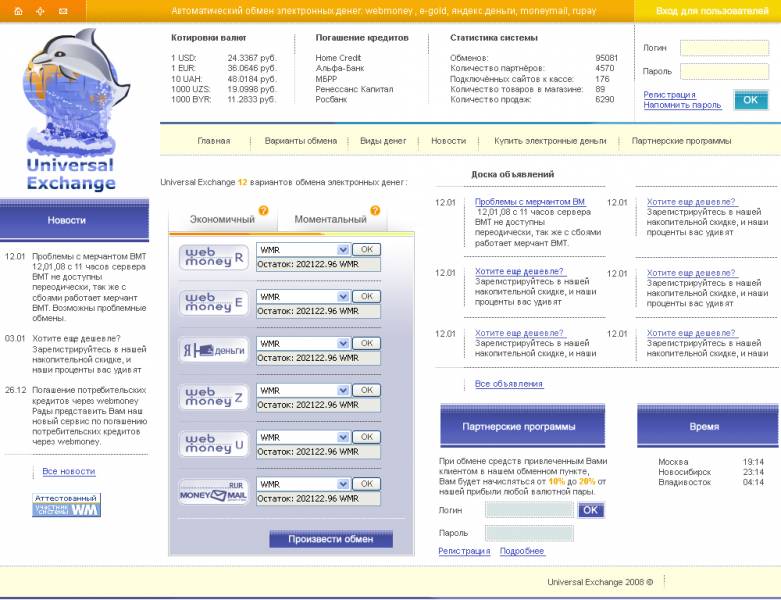Select the WebMoney R logo
Image resolution: width=781 pixels, height=600 pixels.
click(214, 257)
